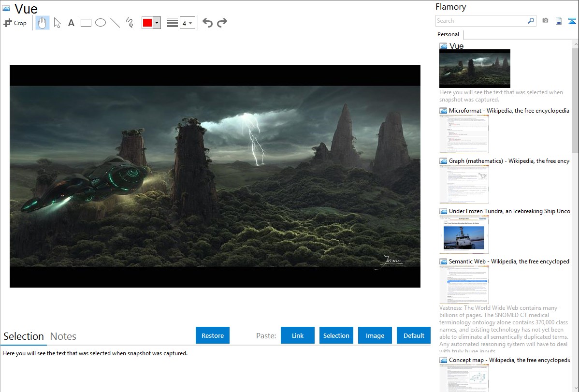Click the icon beside Under Frozen Tundra title
The width and height of the screenshot is (579, 392).
[443, 211]
